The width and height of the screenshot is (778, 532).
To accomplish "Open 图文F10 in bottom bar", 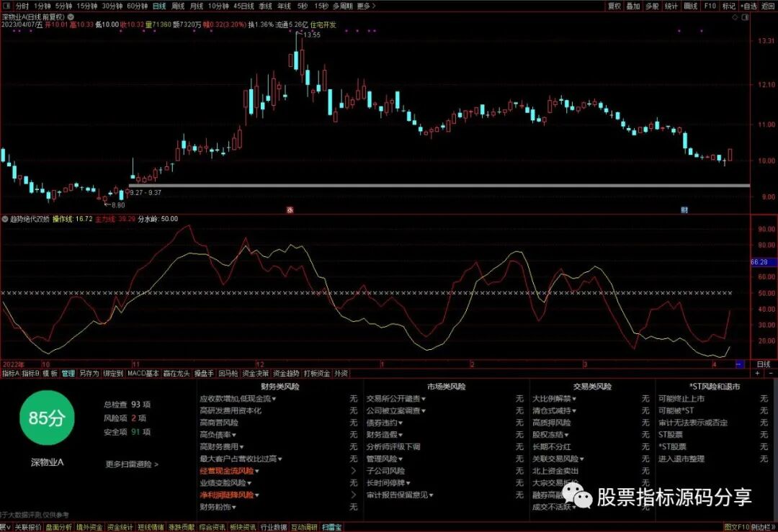I will coord(736,527).
